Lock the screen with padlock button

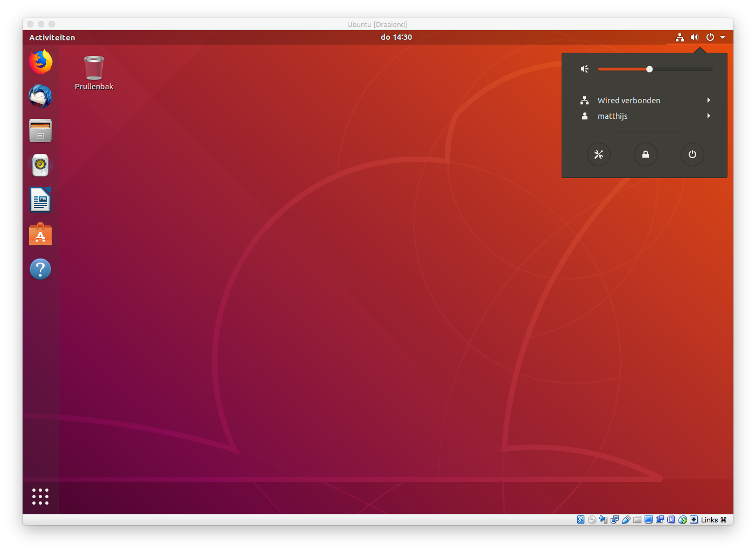(x=645, y=154)
